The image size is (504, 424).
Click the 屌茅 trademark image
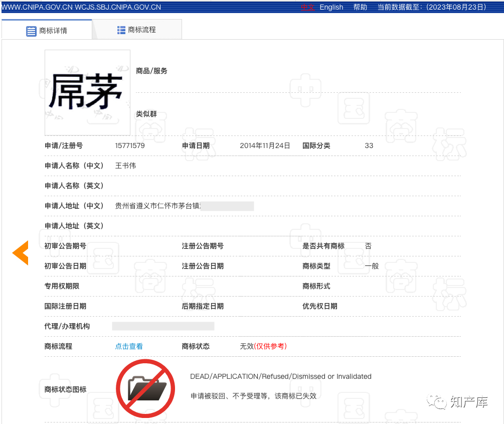pyautogui.click(x=87, y=92)
